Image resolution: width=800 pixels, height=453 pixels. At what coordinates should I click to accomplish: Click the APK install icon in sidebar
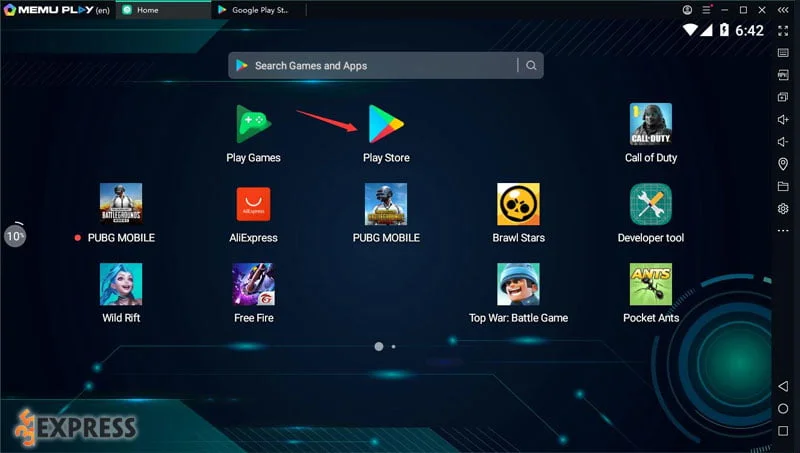coord(783,75)
